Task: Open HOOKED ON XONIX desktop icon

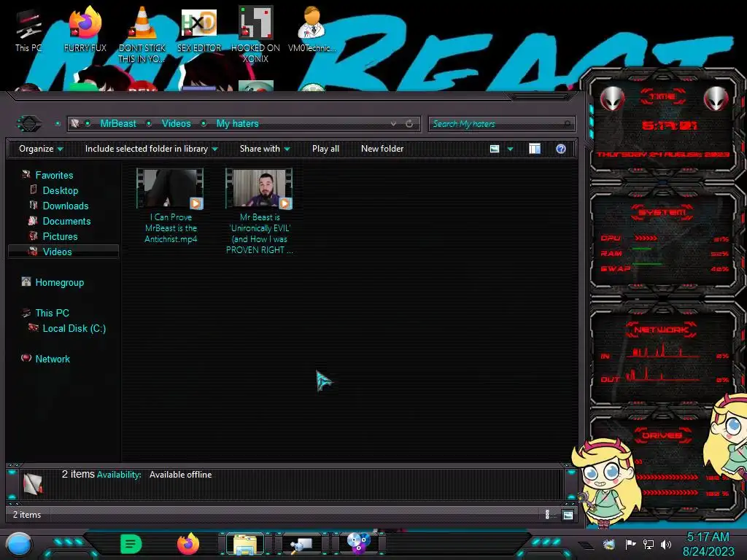Action: [255, 34]
